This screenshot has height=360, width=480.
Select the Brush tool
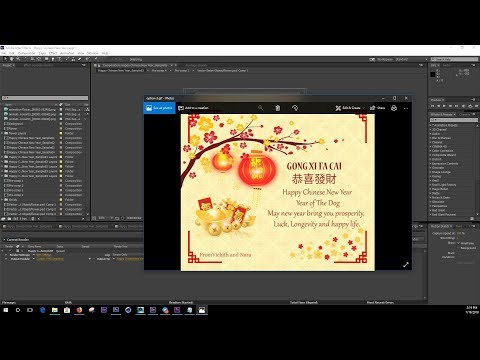coord(67,59)
